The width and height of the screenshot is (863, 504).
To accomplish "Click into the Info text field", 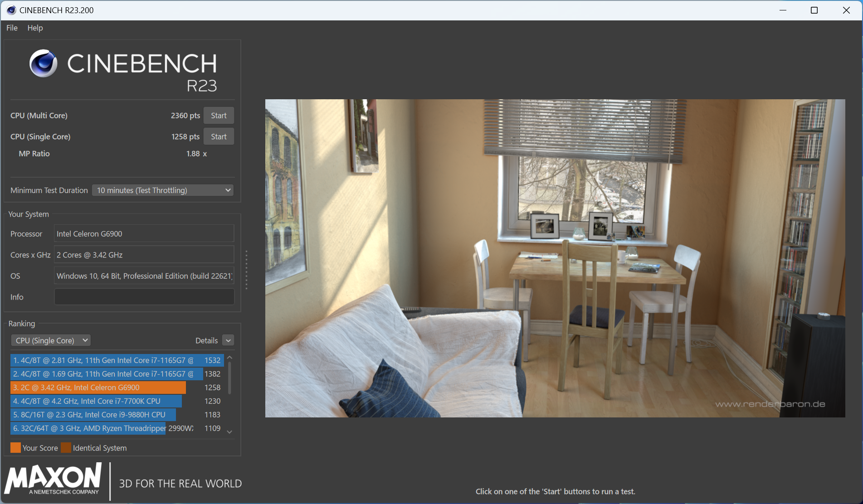I will point(144,297).
